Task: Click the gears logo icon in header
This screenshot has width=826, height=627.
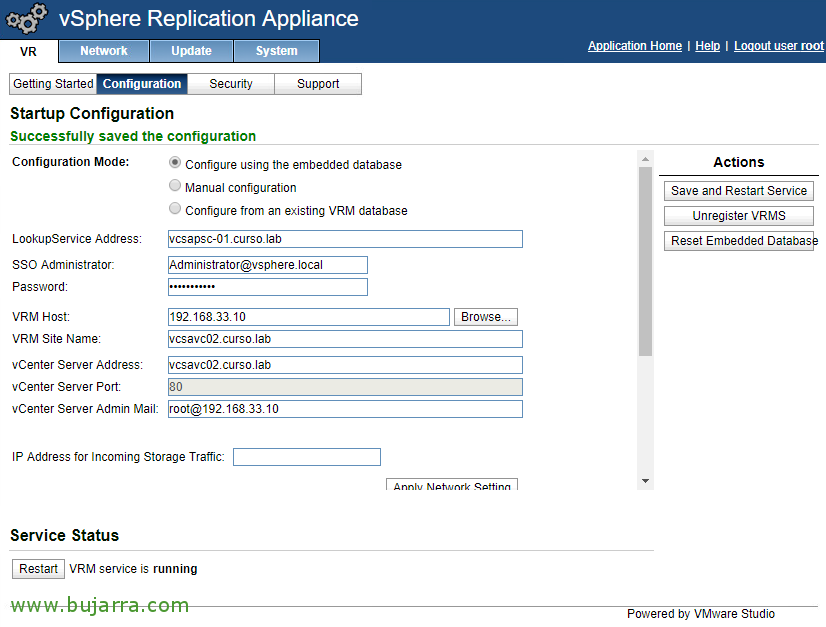Action: point(26,18)
